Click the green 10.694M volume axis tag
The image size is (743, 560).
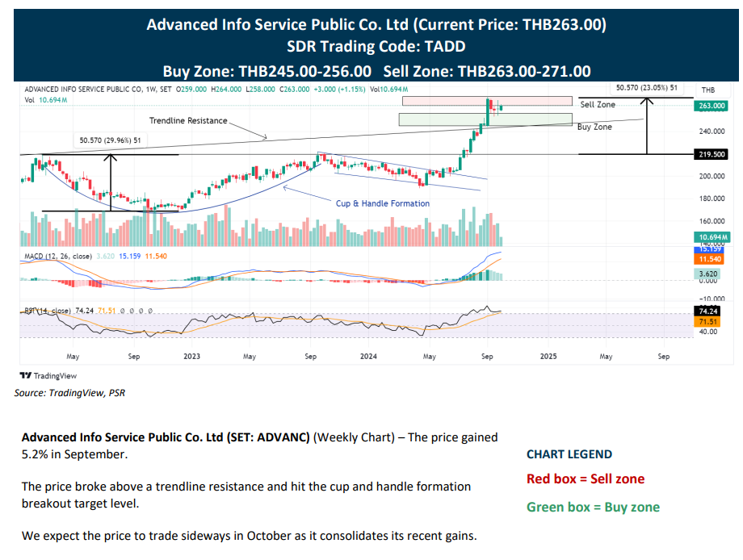712,236
